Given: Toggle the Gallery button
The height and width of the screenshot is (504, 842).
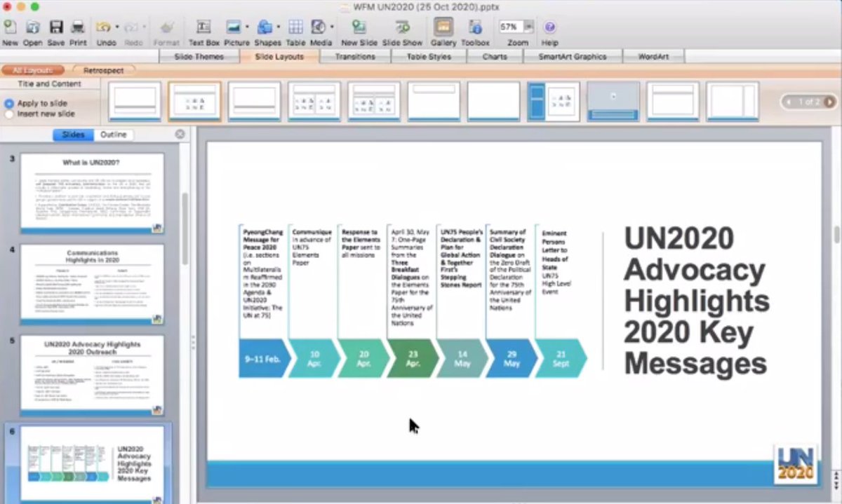Looking at the screenshot, I should pos(443,27).
